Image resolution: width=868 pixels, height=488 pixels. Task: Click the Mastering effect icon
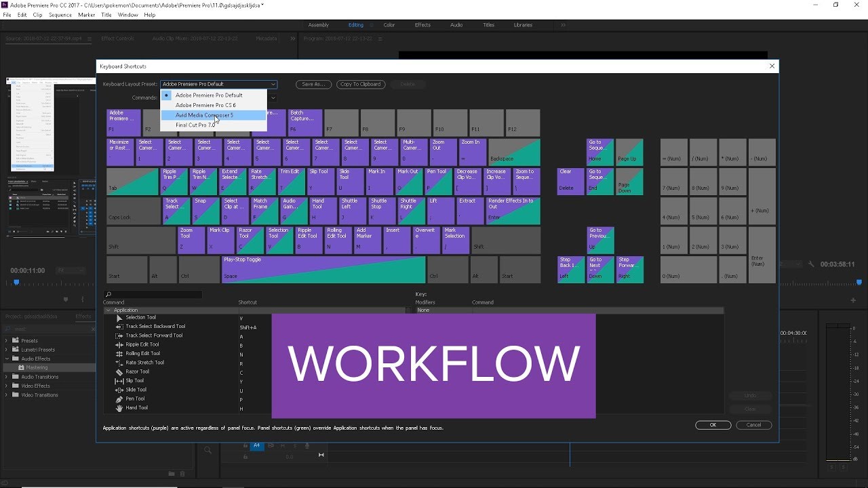click(x=21, y=367)
